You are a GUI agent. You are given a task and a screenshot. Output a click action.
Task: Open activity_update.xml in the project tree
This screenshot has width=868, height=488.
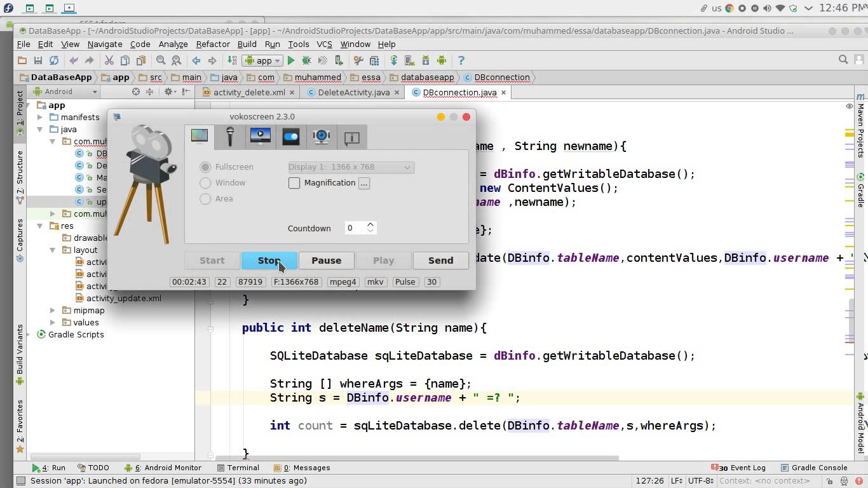point(118,299)
